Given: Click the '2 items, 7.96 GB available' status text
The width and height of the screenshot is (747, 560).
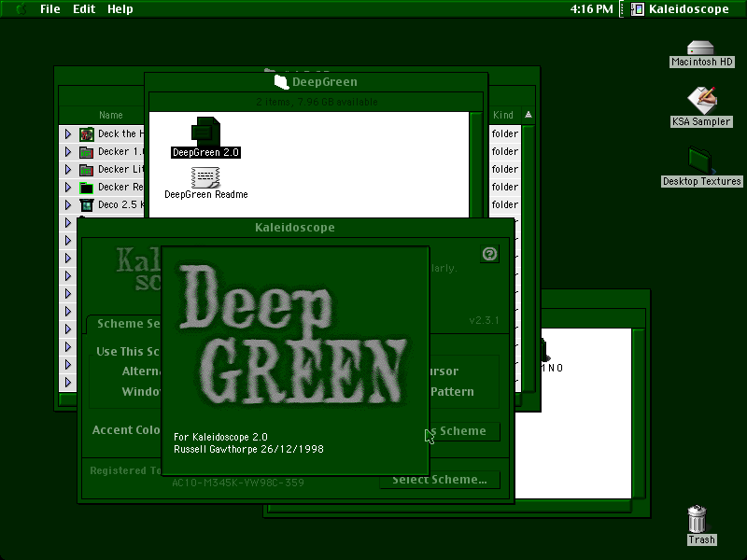Looking at the screenshot, I should click(x=317, y=102).
